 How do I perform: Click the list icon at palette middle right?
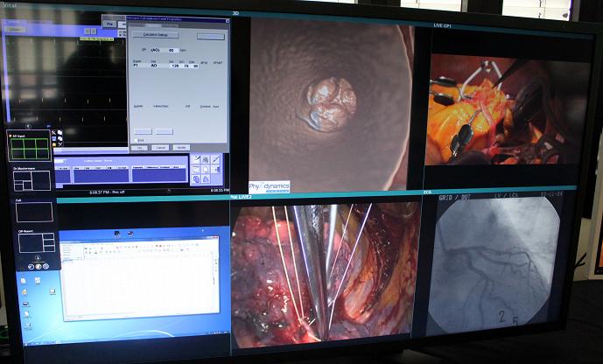click(x=216, y=169)
